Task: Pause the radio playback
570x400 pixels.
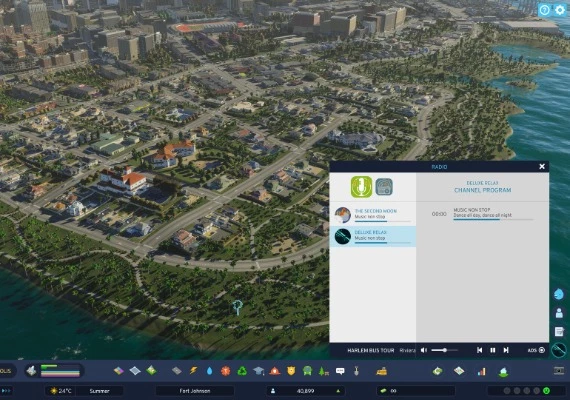Action: (x=493, y=350)
